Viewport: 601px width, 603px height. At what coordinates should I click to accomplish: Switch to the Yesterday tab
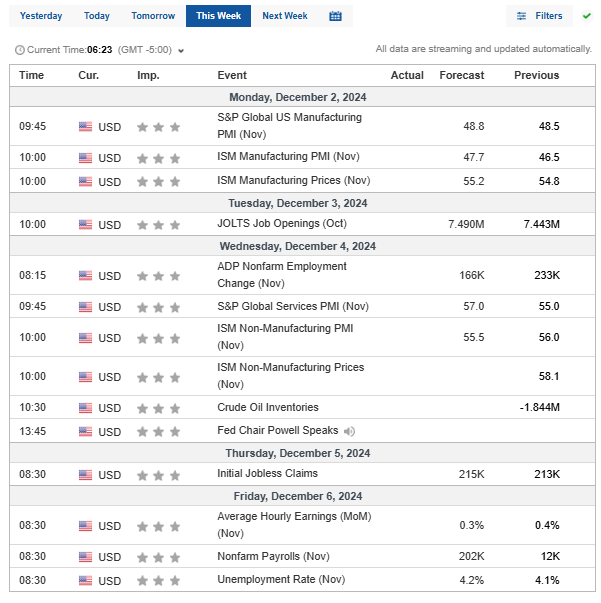(41, 16)
